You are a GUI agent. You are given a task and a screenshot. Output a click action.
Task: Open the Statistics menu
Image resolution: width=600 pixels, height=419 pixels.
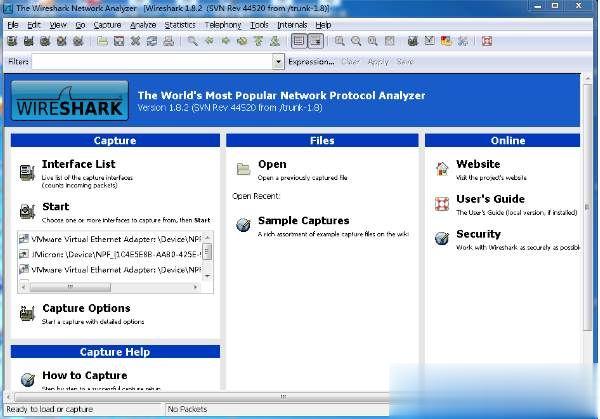click(180, 25)
